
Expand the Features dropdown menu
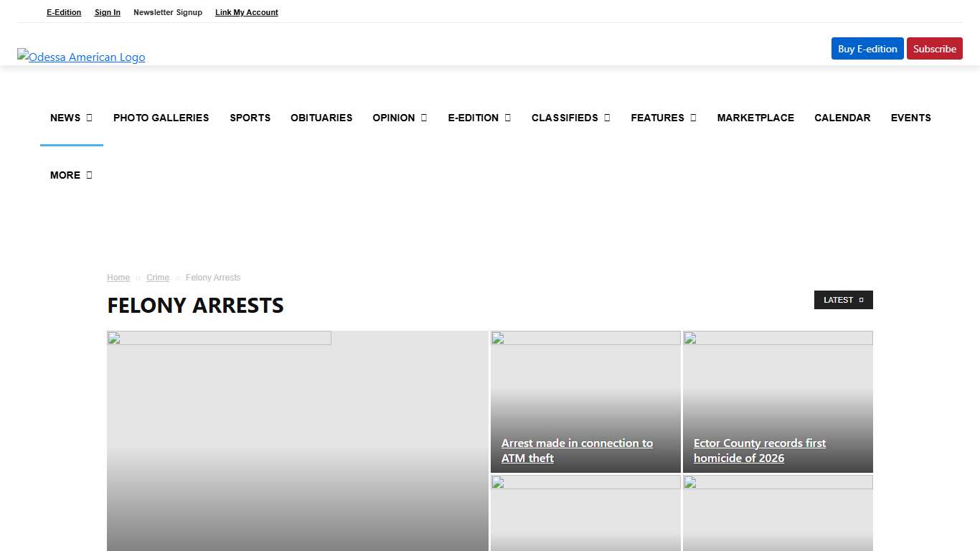point(663,118)
